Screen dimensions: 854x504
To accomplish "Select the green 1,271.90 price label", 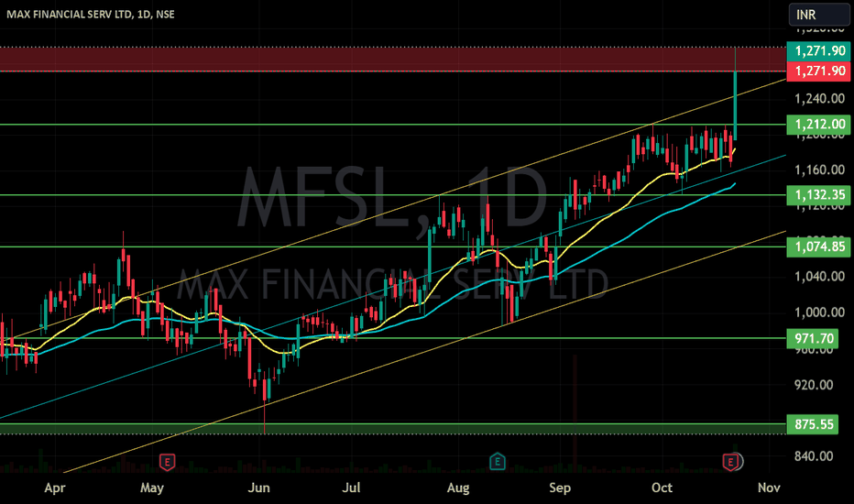I will (818, 50).
